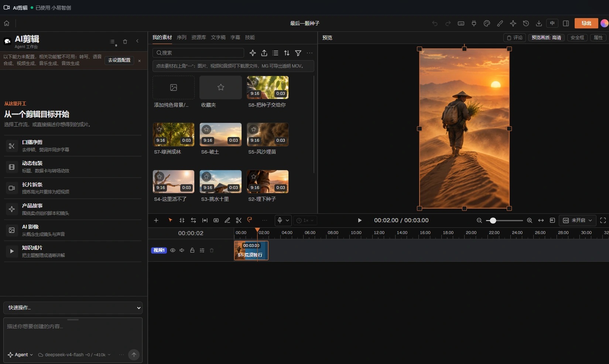Open keyboard shortcuts icon
The height and width of the screenshot is (364, 609).
pos(461,23)
